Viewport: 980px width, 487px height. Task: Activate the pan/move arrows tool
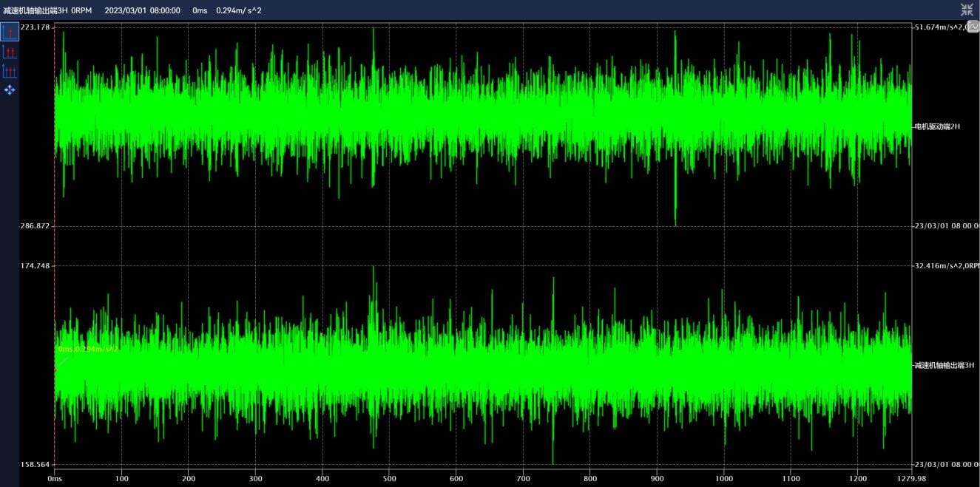[10, 90]
